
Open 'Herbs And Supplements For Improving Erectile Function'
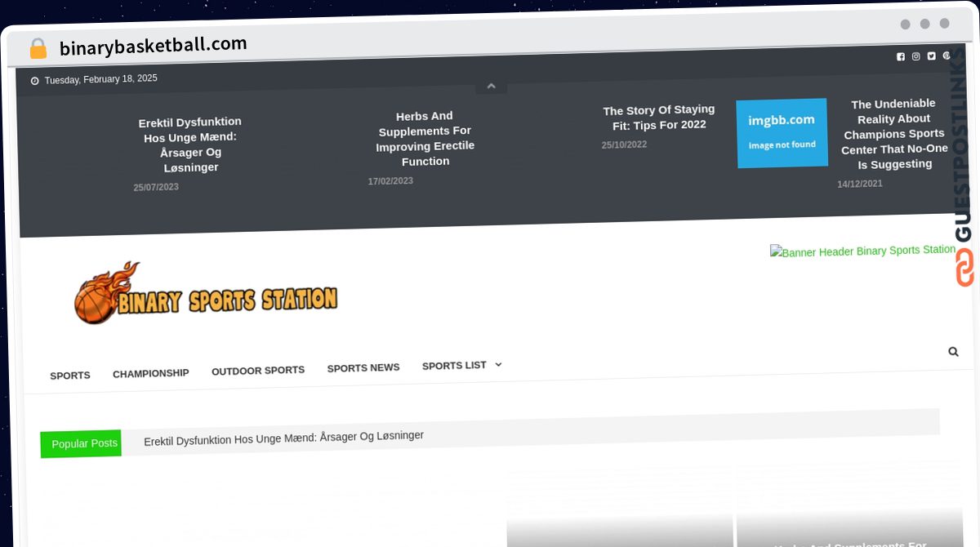[425, 139]
